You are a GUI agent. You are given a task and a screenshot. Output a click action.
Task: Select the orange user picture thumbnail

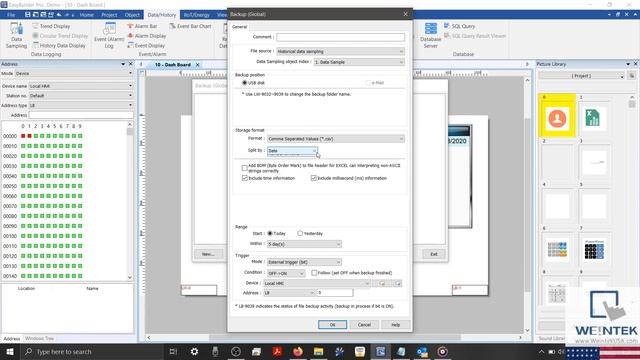557,118
